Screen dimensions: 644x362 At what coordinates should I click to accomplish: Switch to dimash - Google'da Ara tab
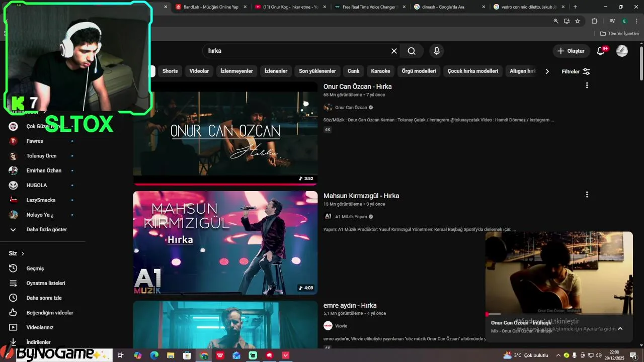pos(449,7)
